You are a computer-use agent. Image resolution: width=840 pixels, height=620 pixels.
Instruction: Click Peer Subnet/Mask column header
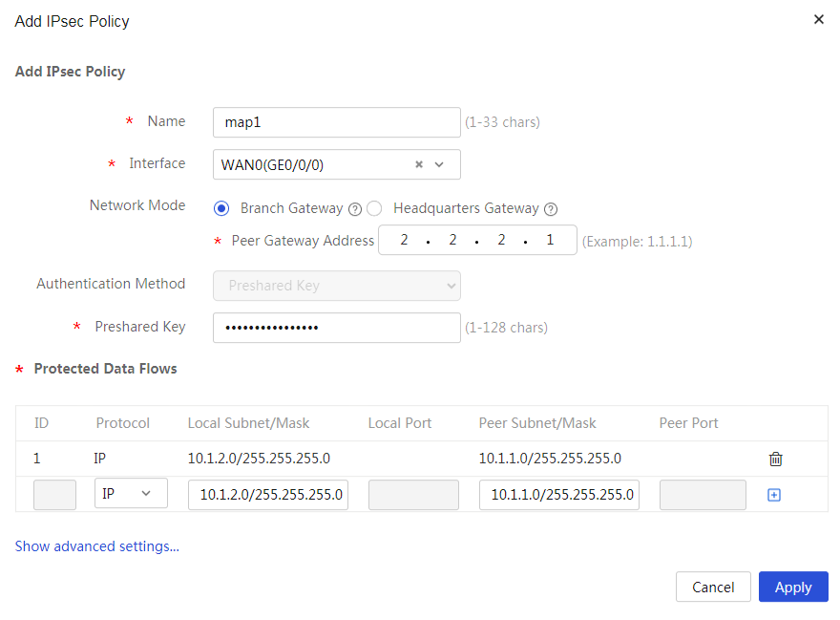[x=537, y=423]
